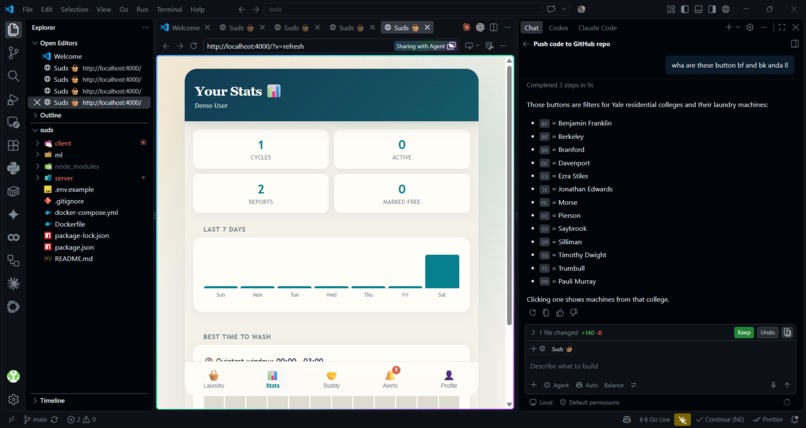
Task: Open the Terminal menu
Action: [169, 9]
